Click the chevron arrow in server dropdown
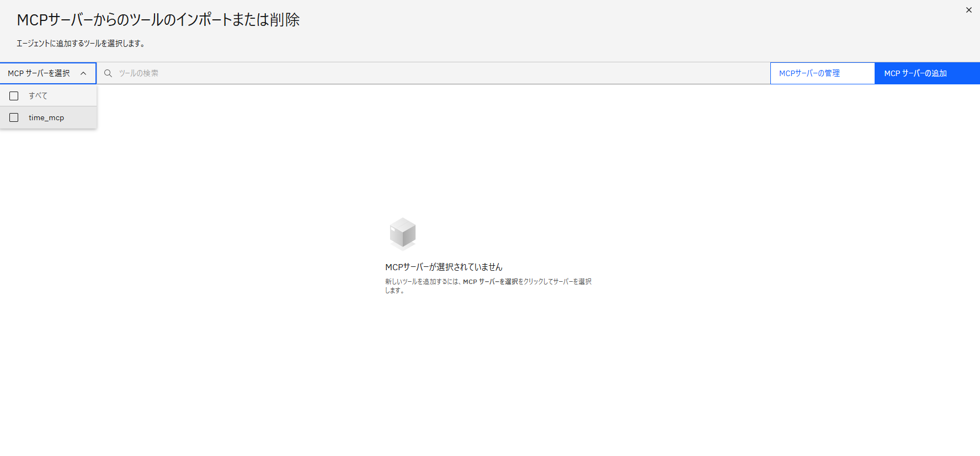The width and height of the screenshot is (980, 456). click(83, 73)
